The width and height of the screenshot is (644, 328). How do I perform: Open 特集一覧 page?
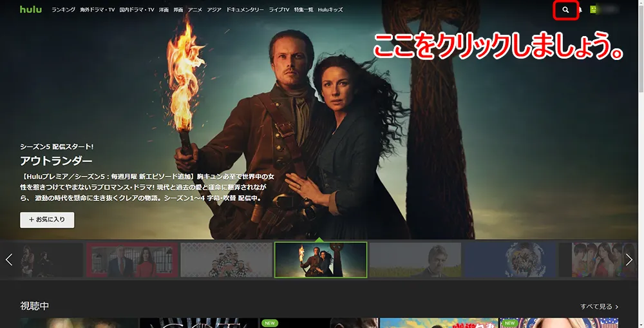tap(303, 10)
